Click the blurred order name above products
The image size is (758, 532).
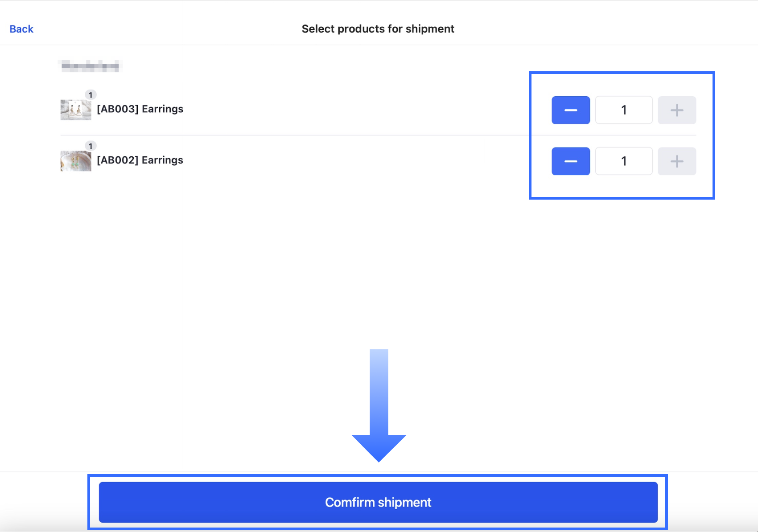click(x=90, y=66)
